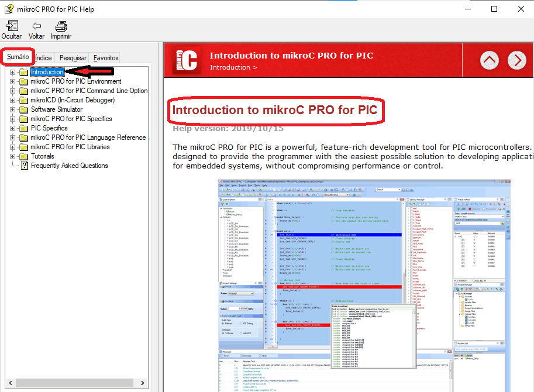534x392 pixels.
Task: Expand the mikroICD (In-Circuit Debugger) node
Action: point(13,100)
